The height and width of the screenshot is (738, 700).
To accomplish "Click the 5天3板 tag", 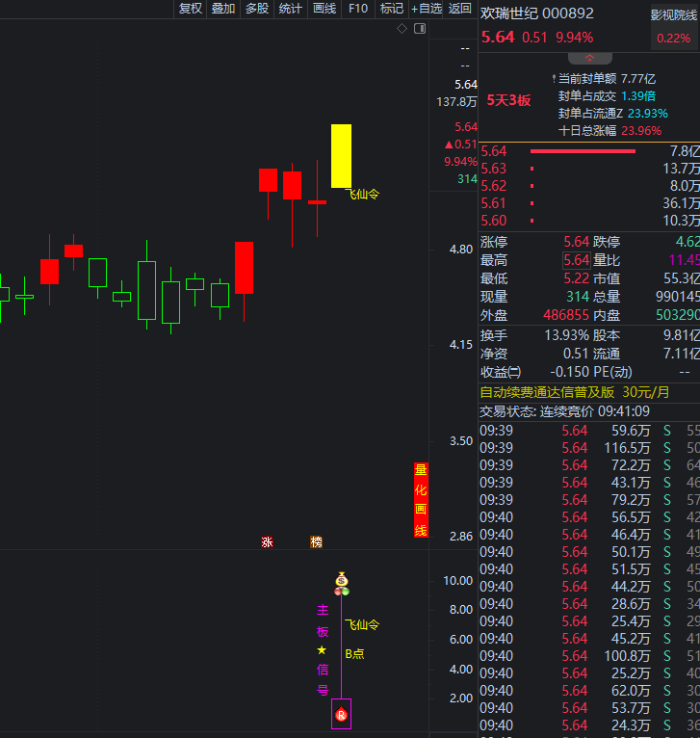I will 508,100.
